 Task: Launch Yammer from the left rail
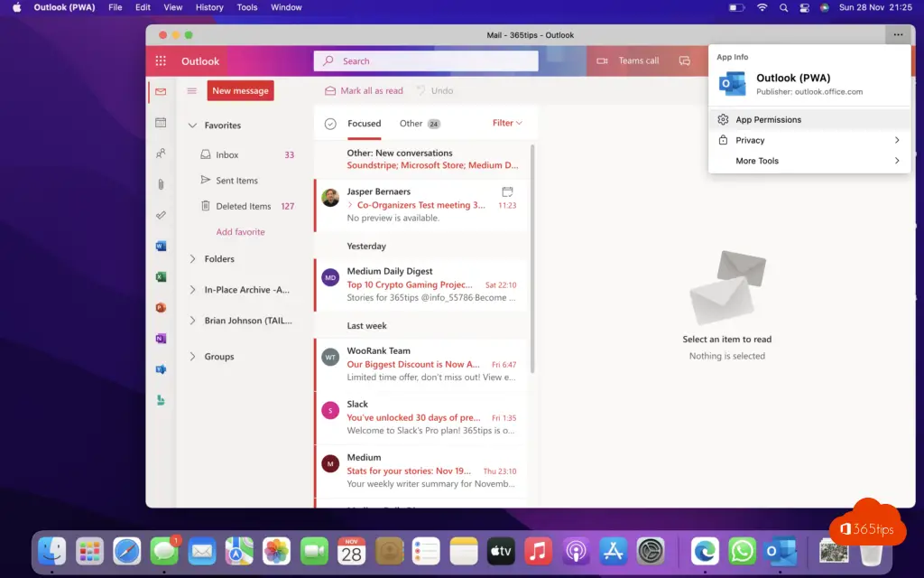161,369
